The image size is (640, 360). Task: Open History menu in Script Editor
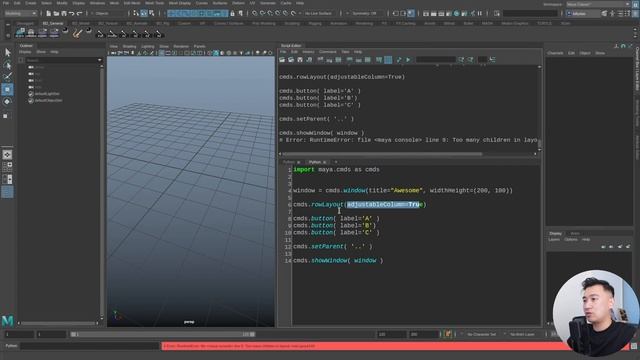point(309,52)
